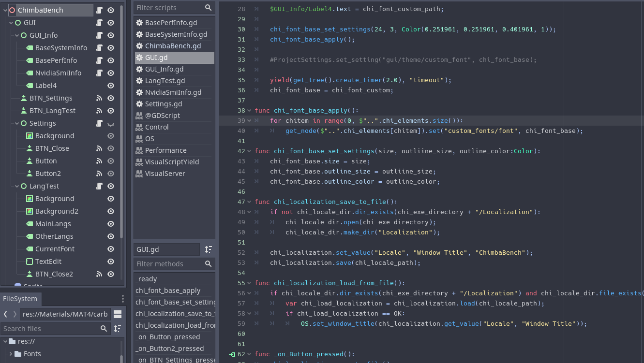This screenshot has height=363, width=644.
Task: Open NvidiaSmiInfo.gd script
Action: point(174,92)
